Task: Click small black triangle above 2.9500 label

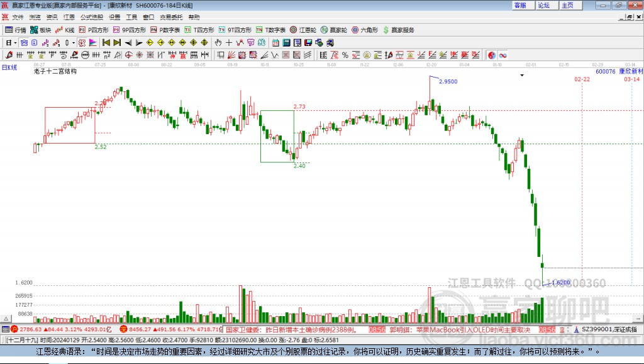Action: point(522,76)
